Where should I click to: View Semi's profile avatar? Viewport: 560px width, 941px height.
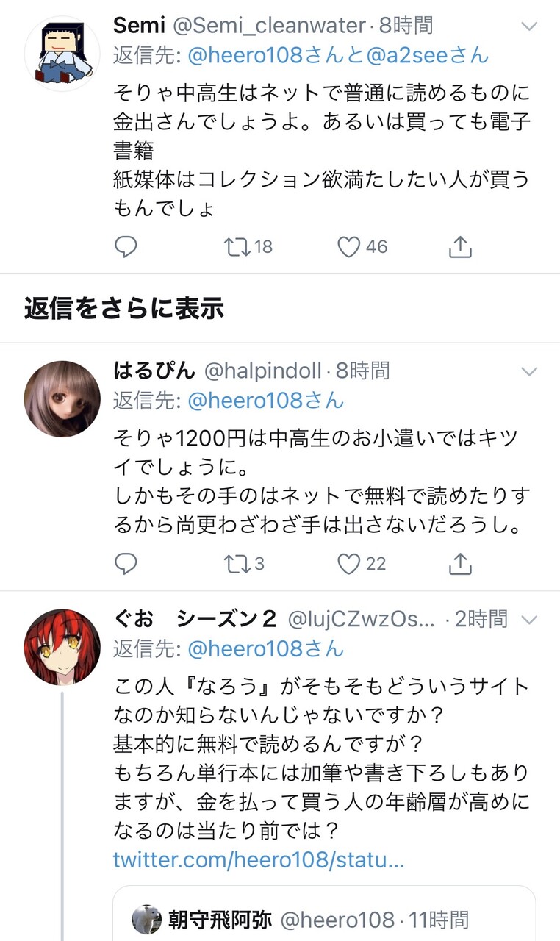62,54
